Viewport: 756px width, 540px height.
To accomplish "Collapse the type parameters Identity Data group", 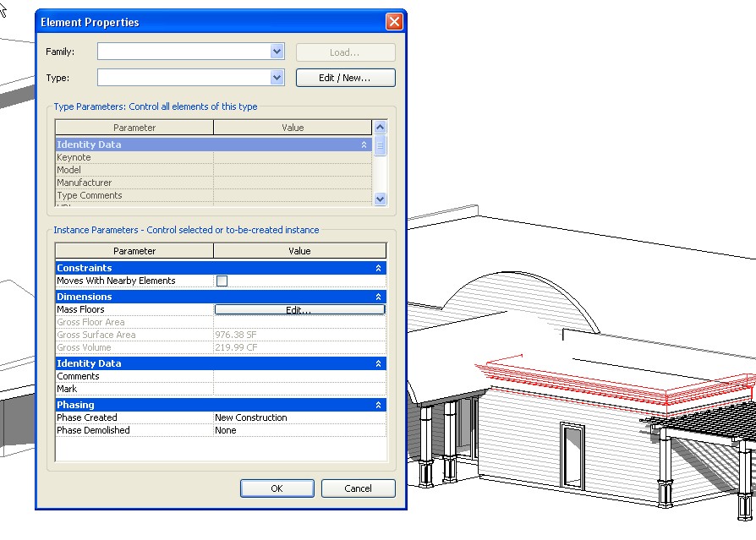I will pos(364,145).
